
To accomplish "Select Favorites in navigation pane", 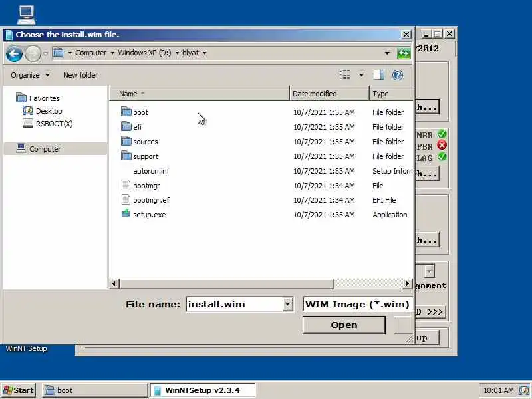I will 44,98.
